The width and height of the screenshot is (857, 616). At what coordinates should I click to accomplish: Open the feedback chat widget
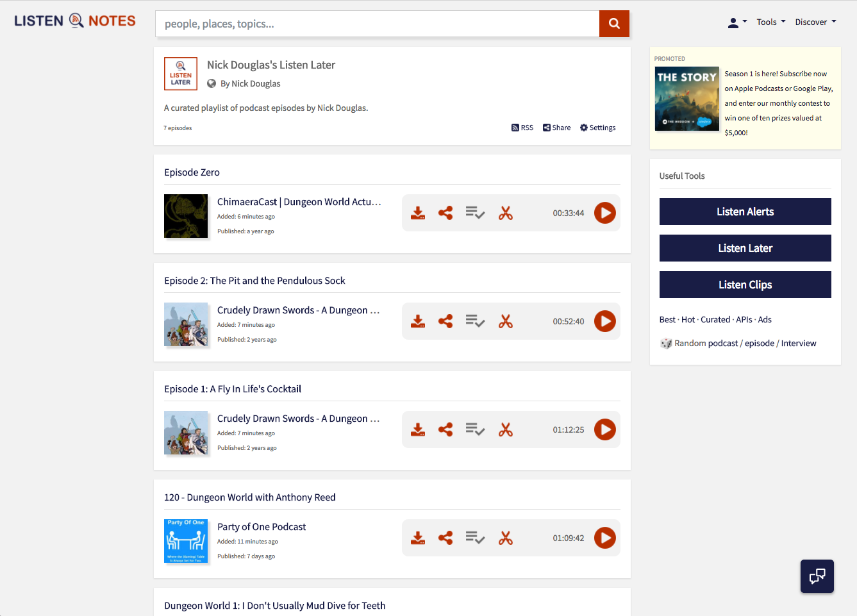click(x=817, y=576)
